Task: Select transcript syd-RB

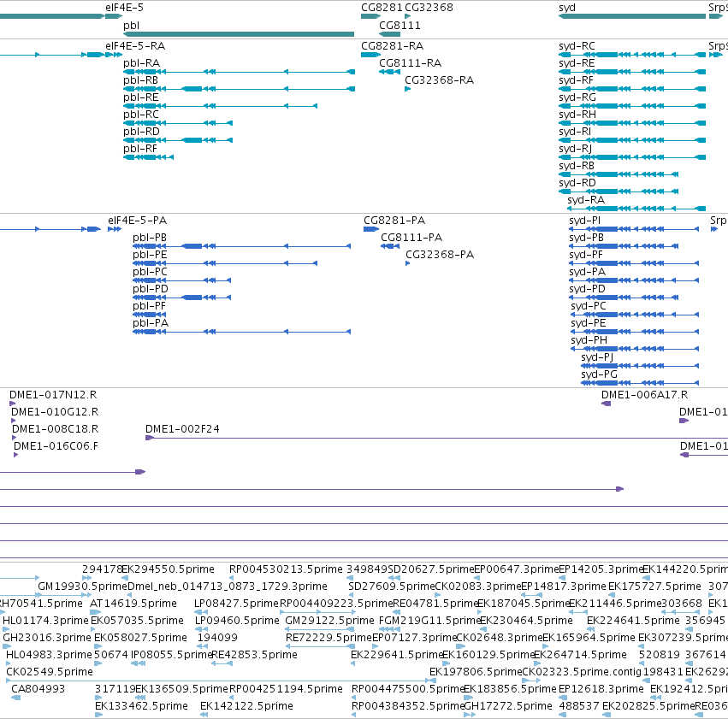Action: 619,174
